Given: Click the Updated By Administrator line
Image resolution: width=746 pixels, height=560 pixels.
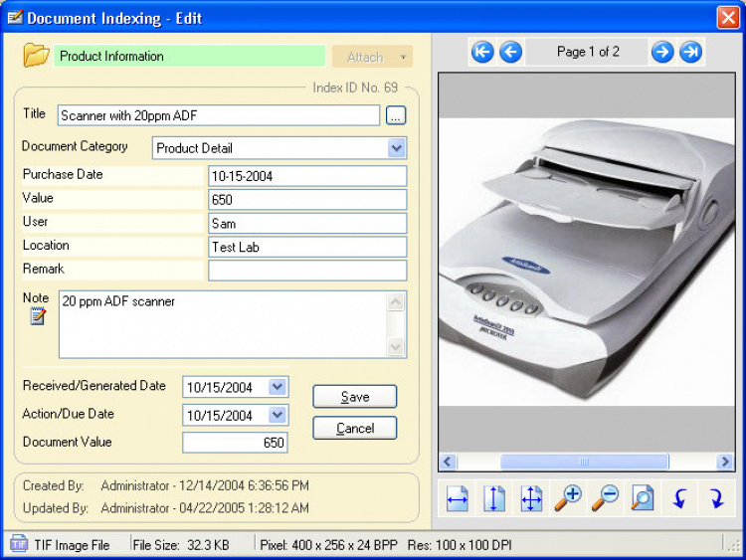Looking at the screenshot, I should [166, 508].
